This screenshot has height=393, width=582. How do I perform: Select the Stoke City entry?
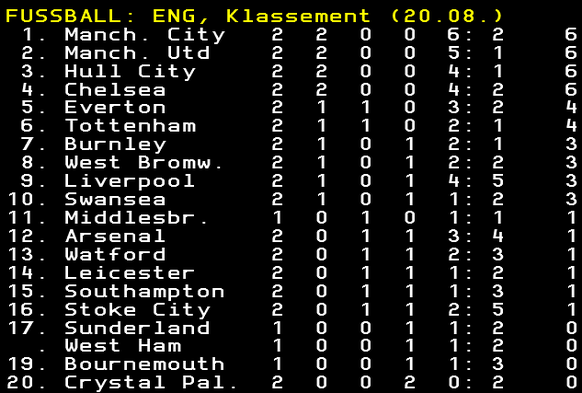click(137, 310)
